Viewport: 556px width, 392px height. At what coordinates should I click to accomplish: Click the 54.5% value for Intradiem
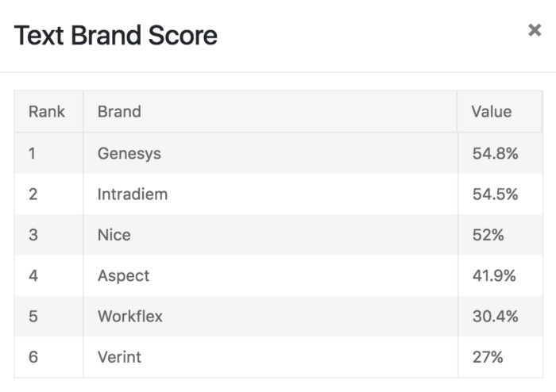coord(495,194)
